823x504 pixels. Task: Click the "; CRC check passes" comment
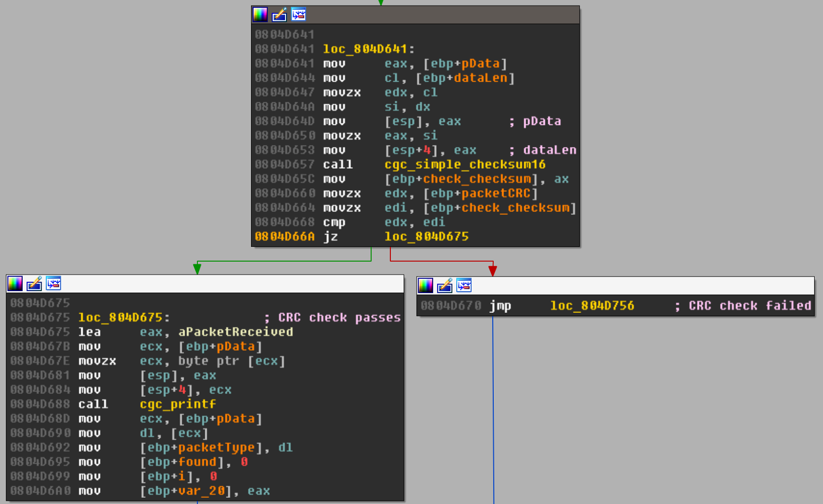tap(332, 318)
